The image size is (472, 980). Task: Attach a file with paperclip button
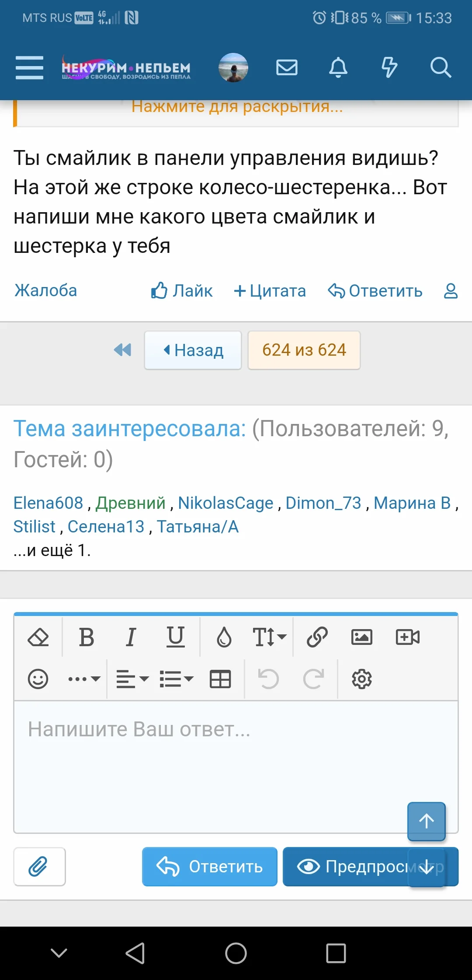pyautogui.click(x=39, y=867)
